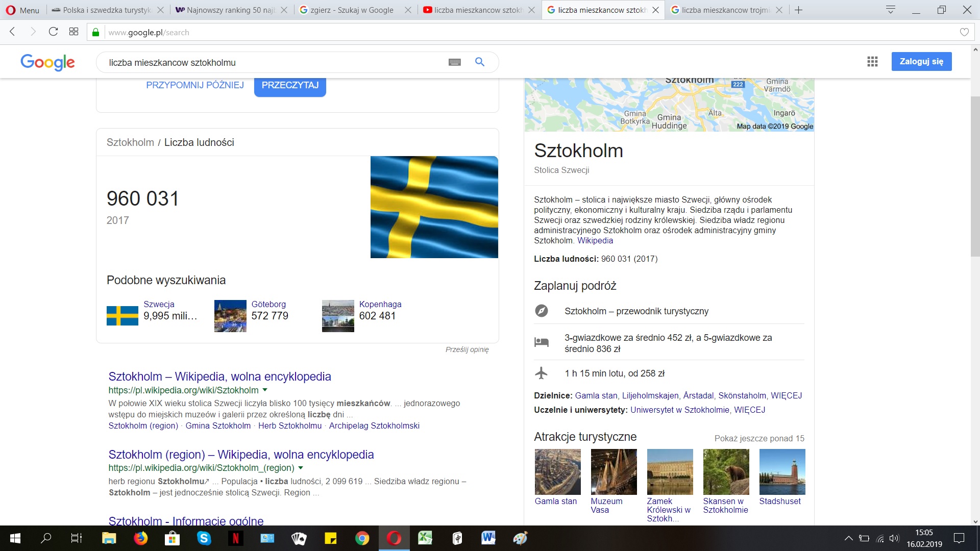Open flight info row with airplane icon

[669, 373]
